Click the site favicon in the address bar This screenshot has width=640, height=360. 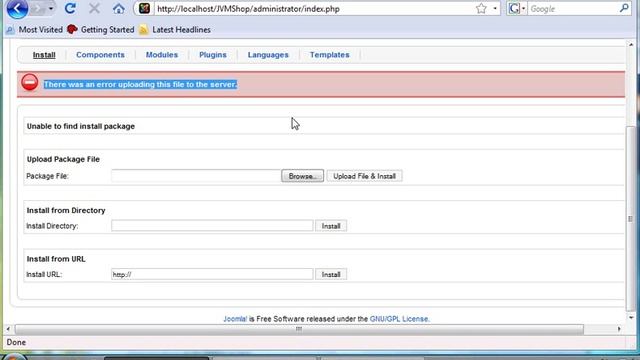point(144,9)
